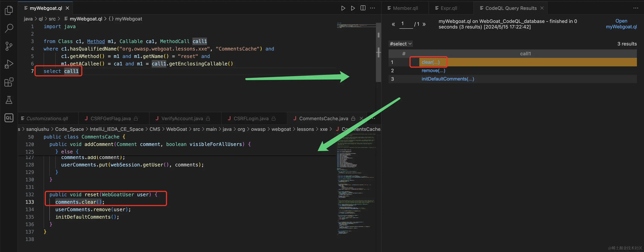This screenshot has height=252, width=644.
Task: Open the Extensions view
Action: tap(9, 82)
